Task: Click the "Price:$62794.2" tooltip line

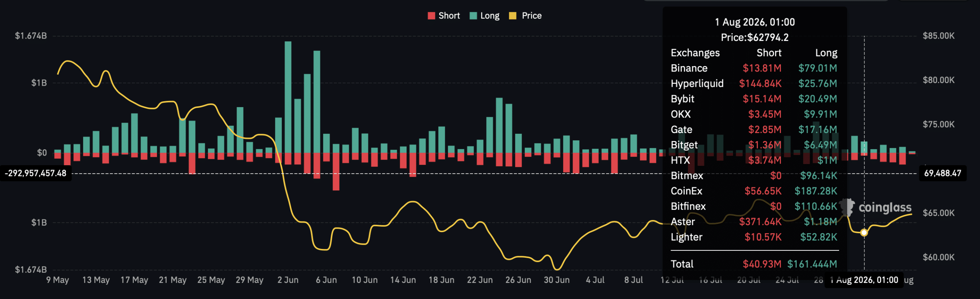Action: 755,37
